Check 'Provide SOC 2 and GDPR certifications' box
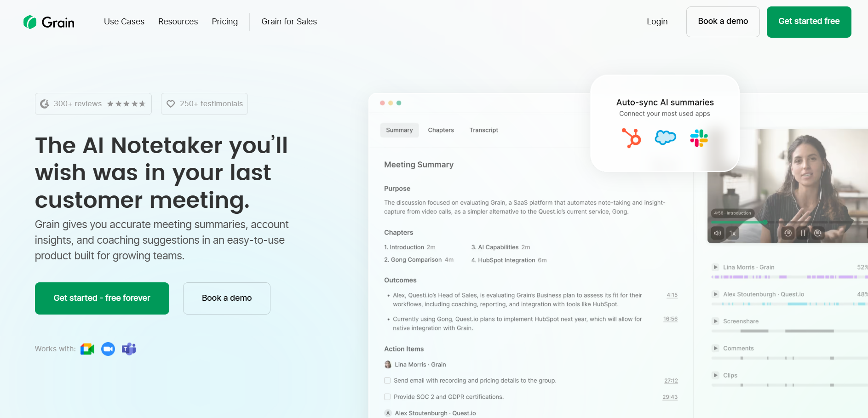The image size is (868, 418). tap(387, 397)
